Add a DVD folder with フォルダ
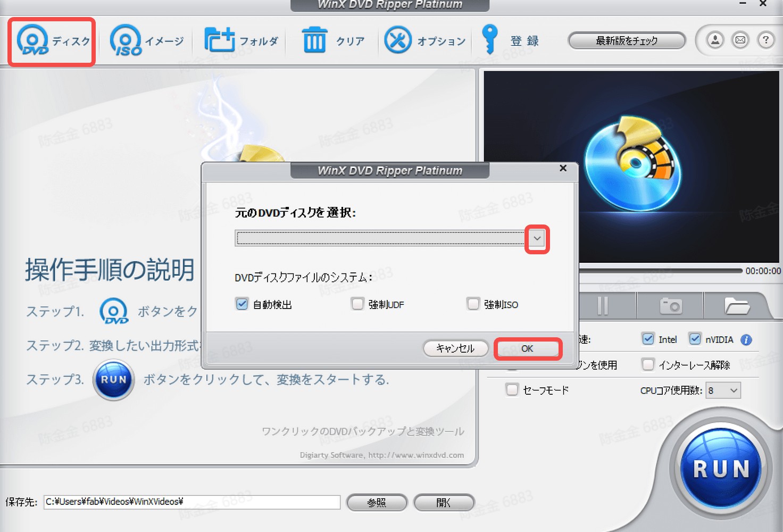783x532 pixels. (241, 41)
